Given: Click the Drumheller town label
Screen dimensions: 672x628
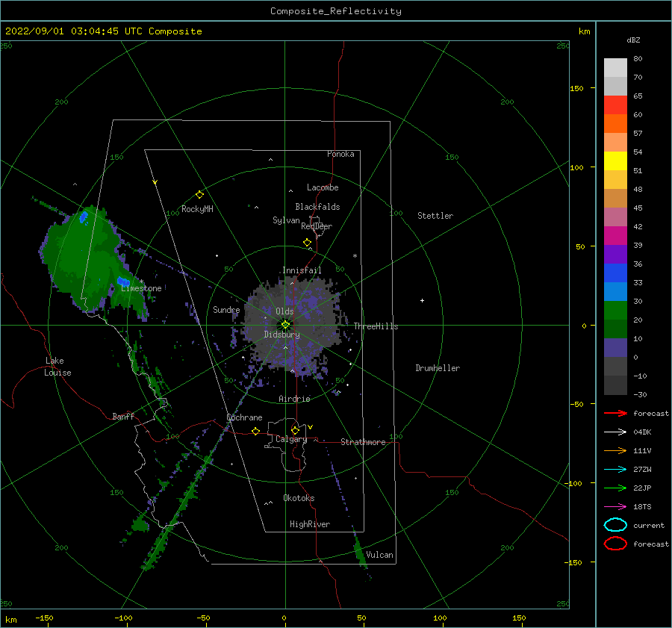Looking at the screenshot, I should [x=438, y=368].
